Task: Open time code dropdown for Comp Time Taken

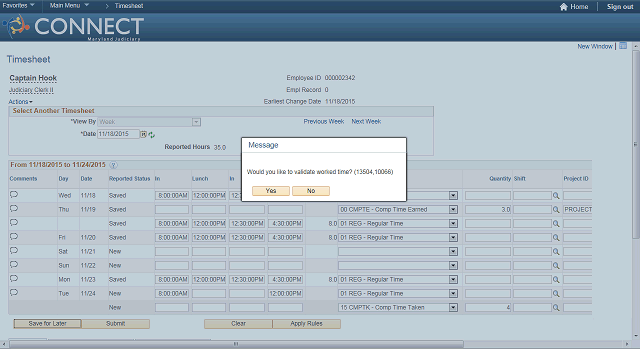Action: click(x=453, y=307)
